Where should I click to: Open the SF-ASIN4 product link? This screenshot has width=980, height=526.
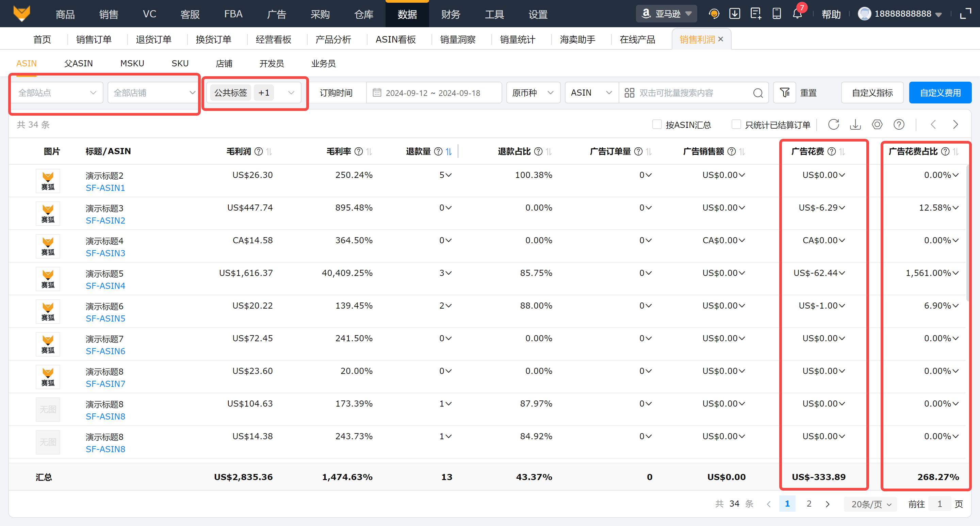(105, 286)
